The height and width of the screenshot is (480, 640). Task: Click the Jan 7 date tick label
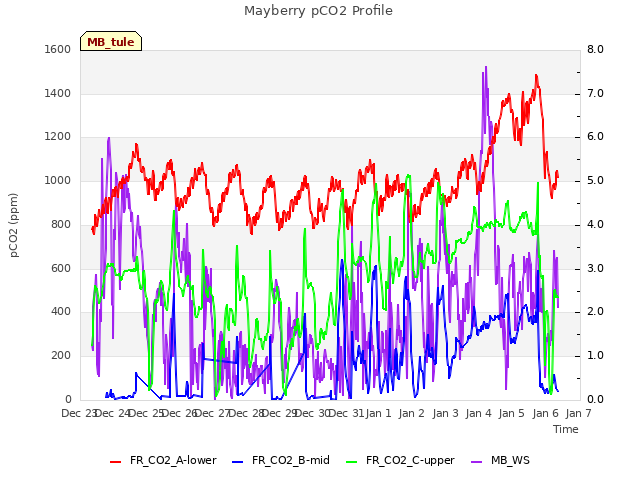coord(578,413)
